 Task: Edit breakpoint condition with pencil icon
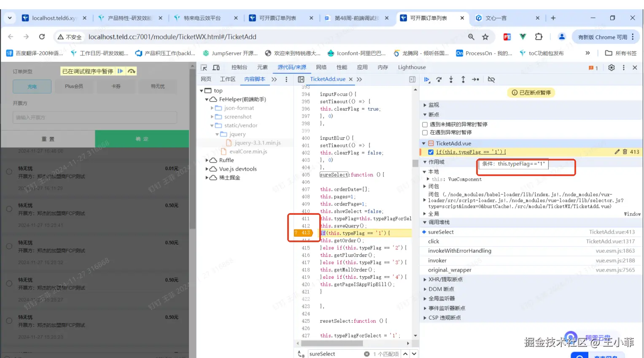617,152
